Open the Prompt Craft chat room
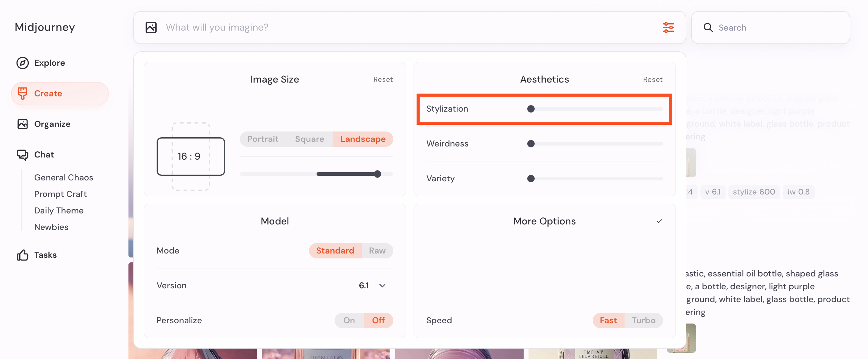 click(x=60, y=194)
